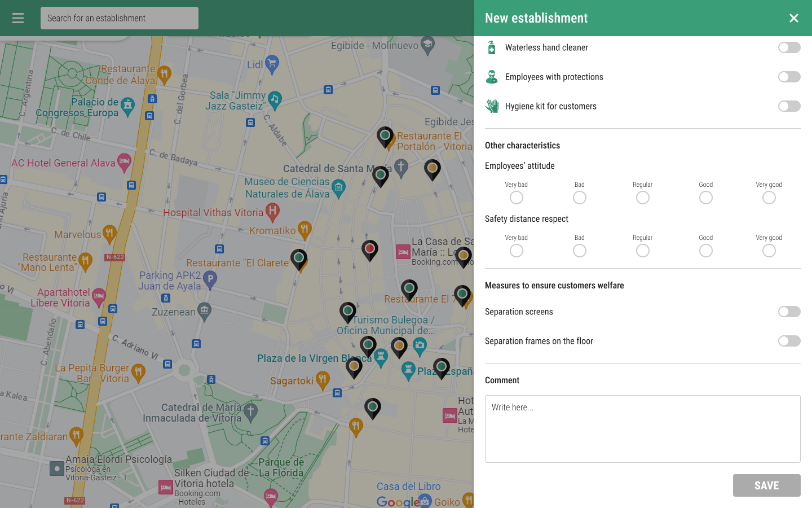Click the Palacio de Congresos Europa marker
Viewport: 812px width, 508px height.
coord(128,106)
